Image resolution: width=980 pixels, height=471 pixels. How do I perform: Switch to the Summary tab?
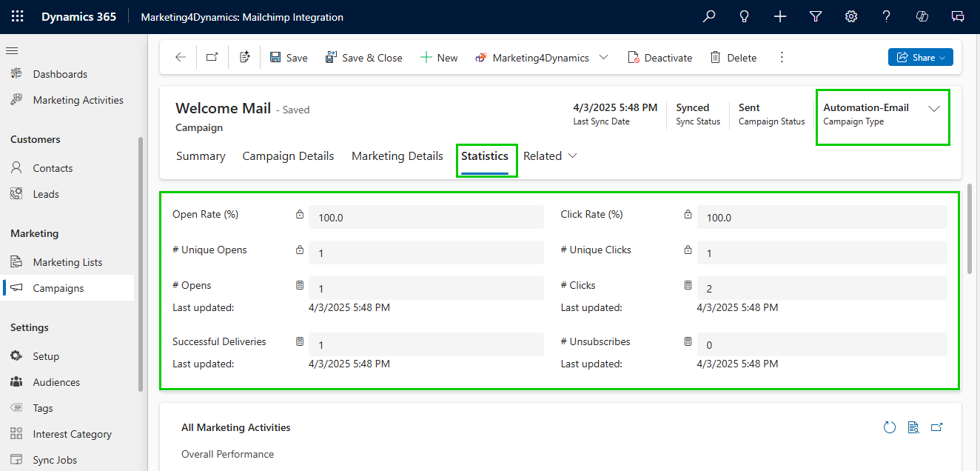[201, 156]
